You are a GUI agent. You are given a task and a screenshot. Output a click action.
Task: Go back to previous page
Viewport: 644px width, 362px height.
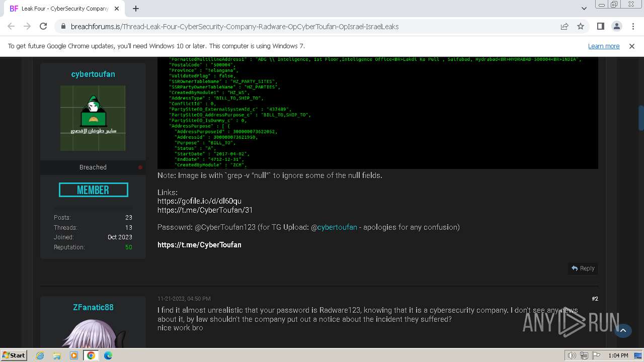[11, 26]
